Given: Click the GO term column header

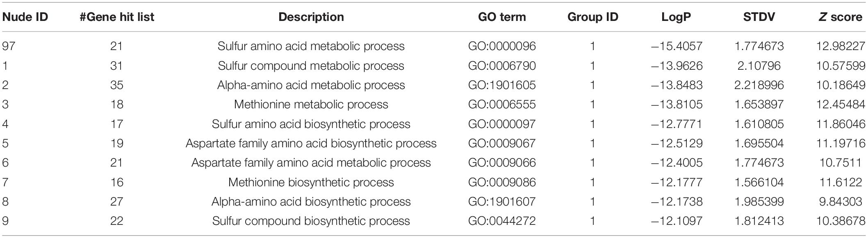Looking at the screenshot, I should coord(502,17).
